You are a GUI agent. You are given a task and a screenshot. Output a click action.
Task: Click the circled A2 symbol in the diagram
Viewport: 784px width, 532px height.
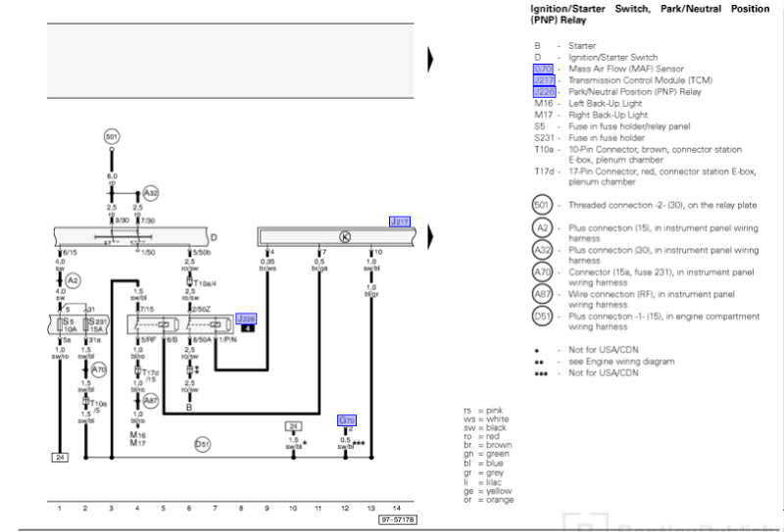73,280
